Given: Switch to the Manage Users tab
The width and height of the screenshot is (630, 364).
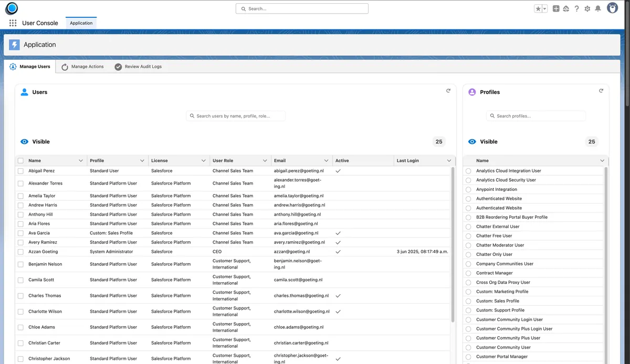Looking at the screenshot, I should click(x=30, y=67).
